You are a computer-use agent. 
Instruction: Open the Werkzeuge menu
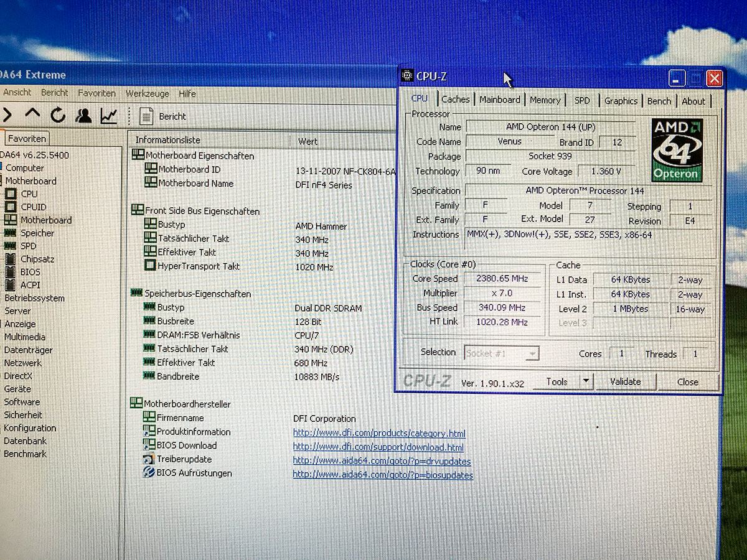click(x=148, y=94)
